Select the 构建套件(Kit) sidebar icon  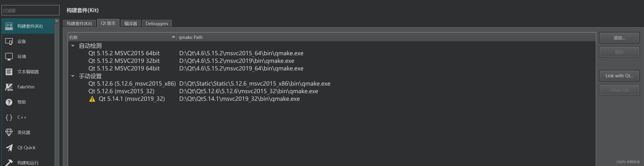click(x=9, y=26)
